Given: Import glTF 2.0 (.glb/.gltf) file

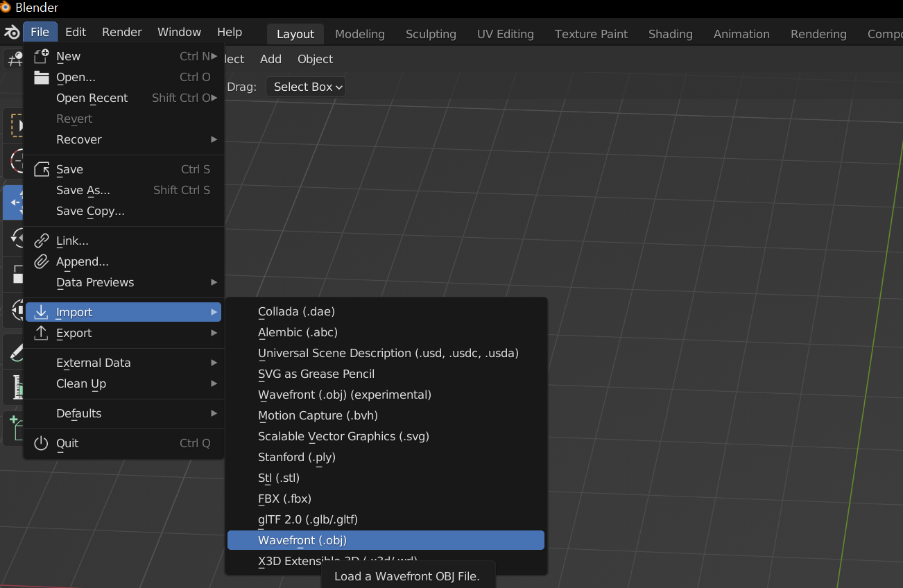Looking at the screenshot, I should click(x=386, y=519).
